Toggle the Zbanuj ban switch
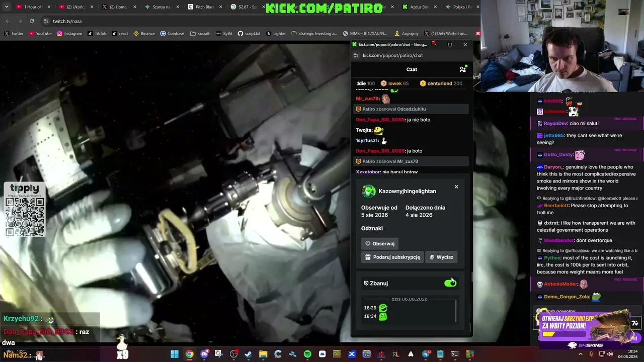Image resolution: width=644 pixels, height=362 pixels. pos(450,283)
